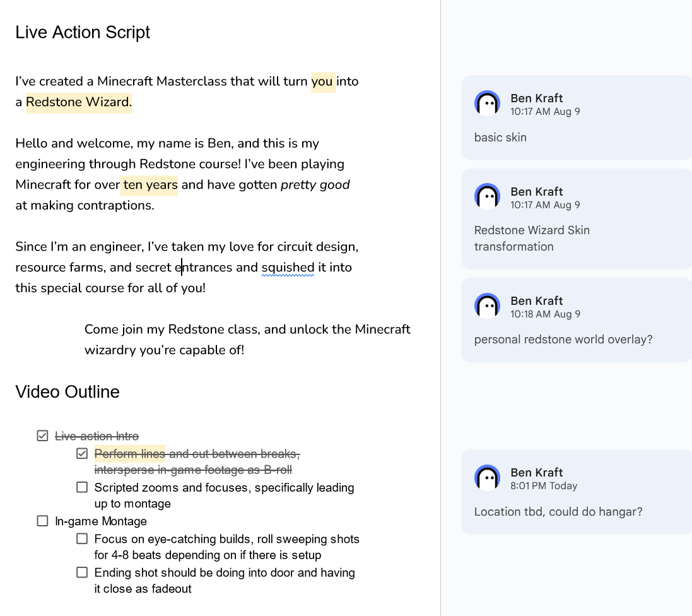Click Ben Kraft's avatar on 'basic skin' comment
This screenshot has width=692, height=616.
point(487,104)
